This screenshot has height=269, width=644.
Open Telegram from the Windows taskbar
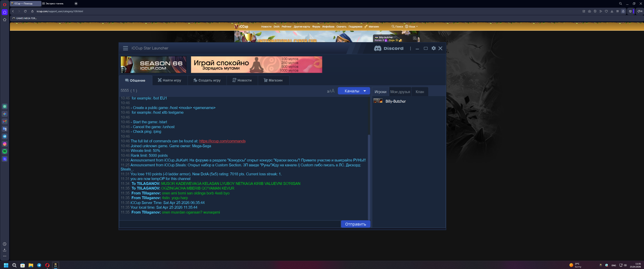pyautogui.click(x=39, y=265)
